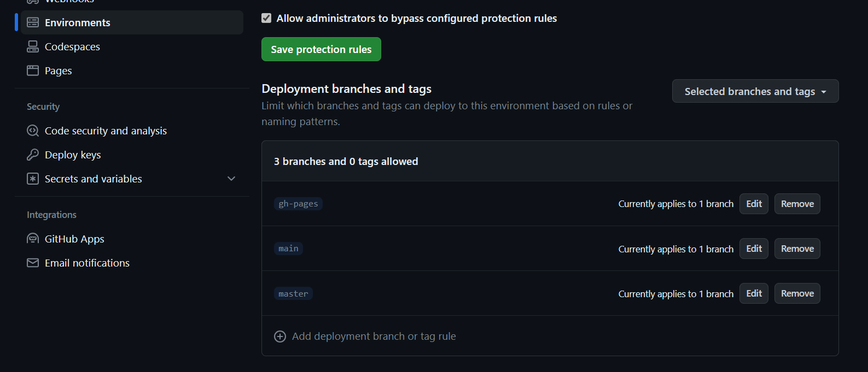
Task: Click the Code security shield-search icon
Action: (33, 131)
